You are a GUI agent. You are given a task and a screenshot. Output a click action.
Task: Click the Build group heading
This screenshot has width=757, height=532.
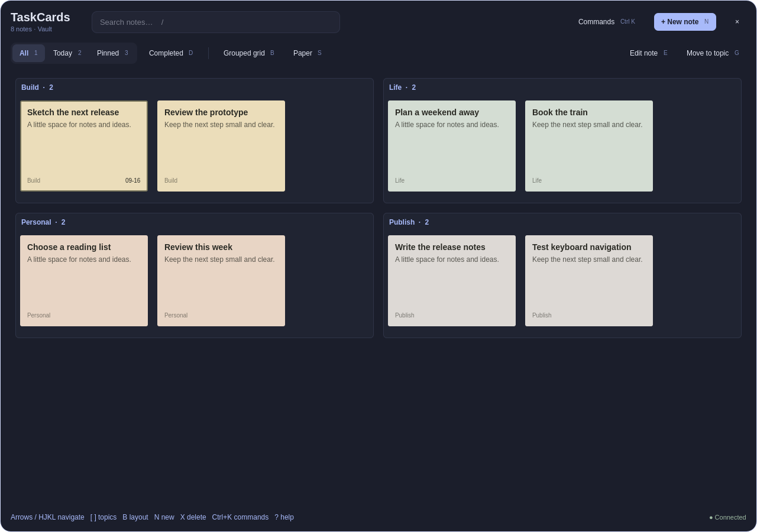coord(37,87)
